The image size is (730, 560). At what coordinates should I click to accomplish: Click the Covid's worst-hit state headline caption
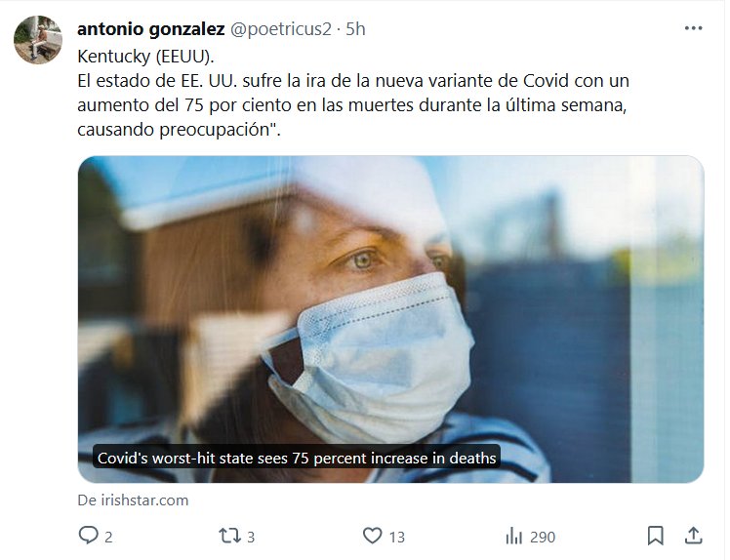(297, 459)
